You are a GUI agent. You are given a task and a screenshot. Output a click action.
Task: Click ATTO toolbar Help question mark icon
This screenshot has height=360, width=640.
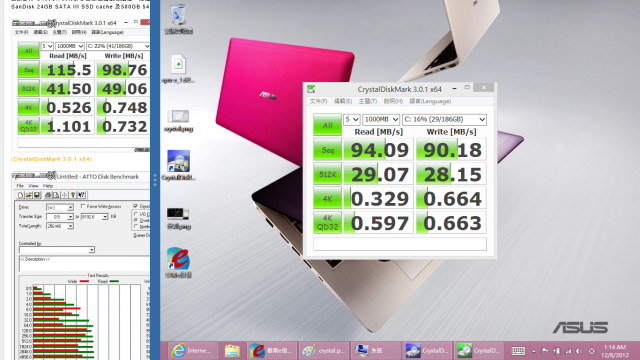click(73, 195)
